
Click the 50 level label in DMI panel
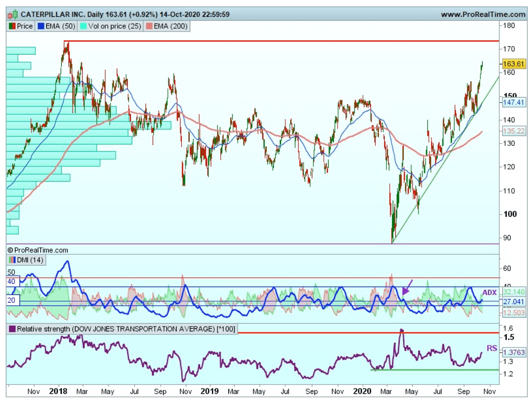tap(11, 272)
